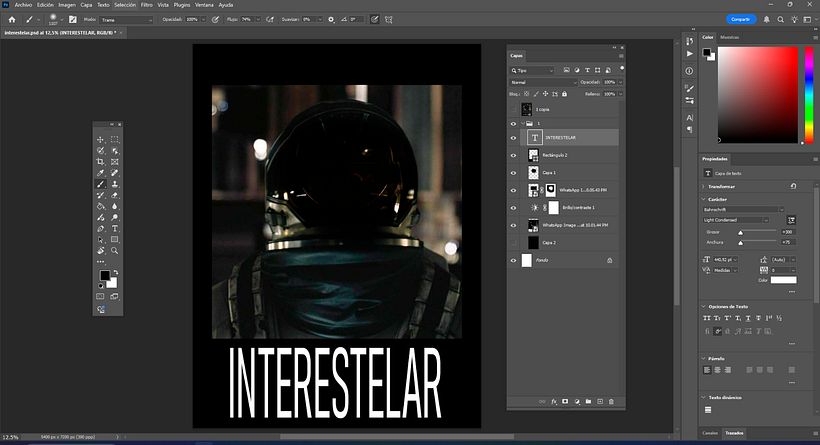Viewport: 820px width, 445px height.
Task: Hide the INTERESTELAR text layer
Action: 513,138
